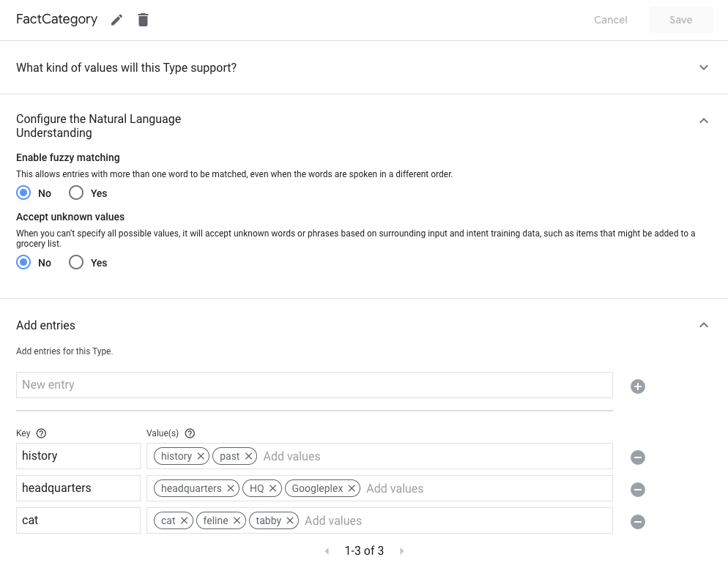Select No for fuzzy matching

click(x=24, y=193)
